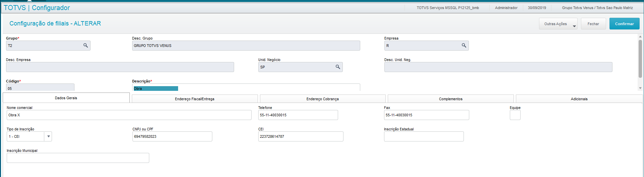Click the Fax input field
Viewport: 644px width, 177px height.
pos(426,115)
